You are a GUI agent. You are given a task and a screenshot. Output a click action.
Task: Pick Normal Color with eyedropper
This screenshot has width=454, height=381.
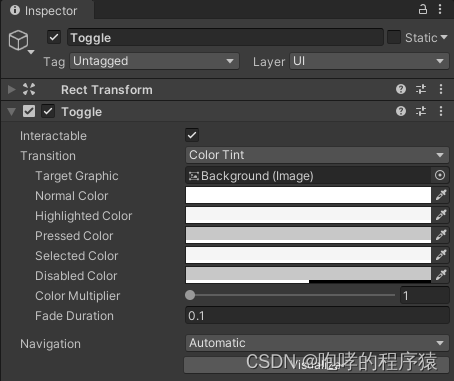point(441,195)
